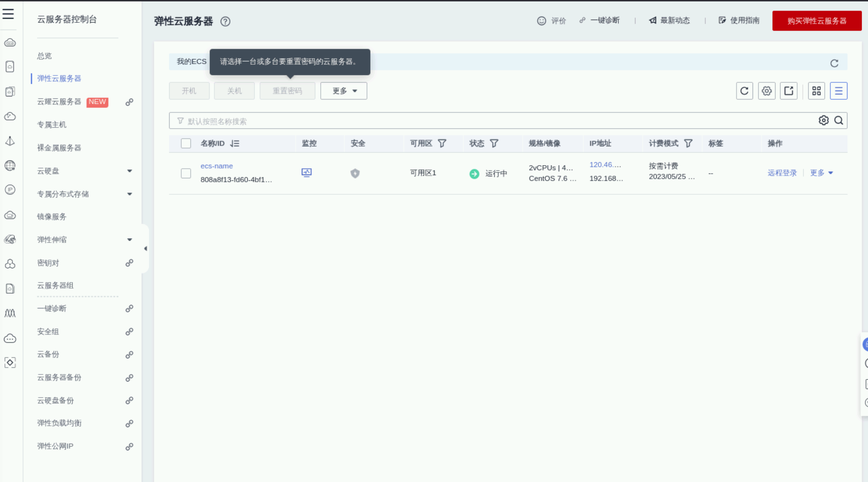Expand the row 更多 dropdown for ecs-name
Image resolution: width=868 pixels, height=482 pixels.
coord(822,173)
